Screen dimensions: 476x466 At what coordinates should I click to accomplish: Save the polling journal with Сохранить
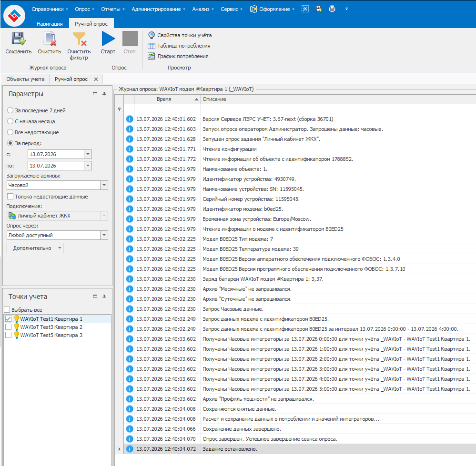pos(19,43)
